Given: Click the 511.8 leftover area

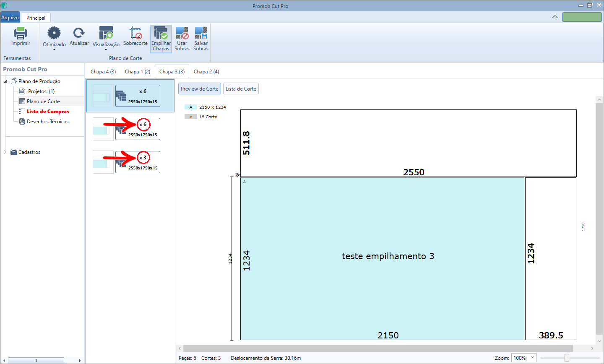Looking at the screenshot, I should point(409,143).
